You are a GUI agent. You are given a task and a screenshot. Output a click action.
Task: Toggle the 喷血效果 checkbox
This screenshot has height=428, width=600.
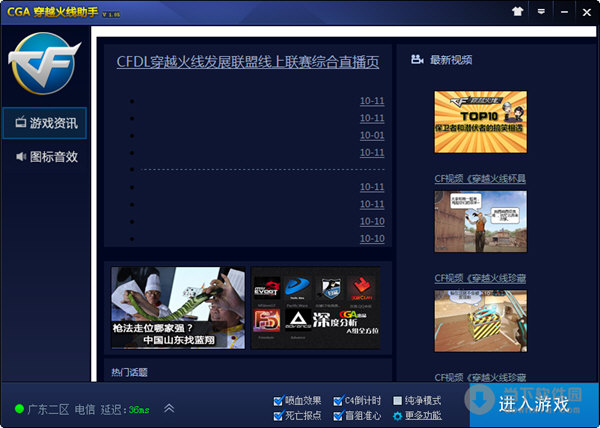[x=279, y=401]
